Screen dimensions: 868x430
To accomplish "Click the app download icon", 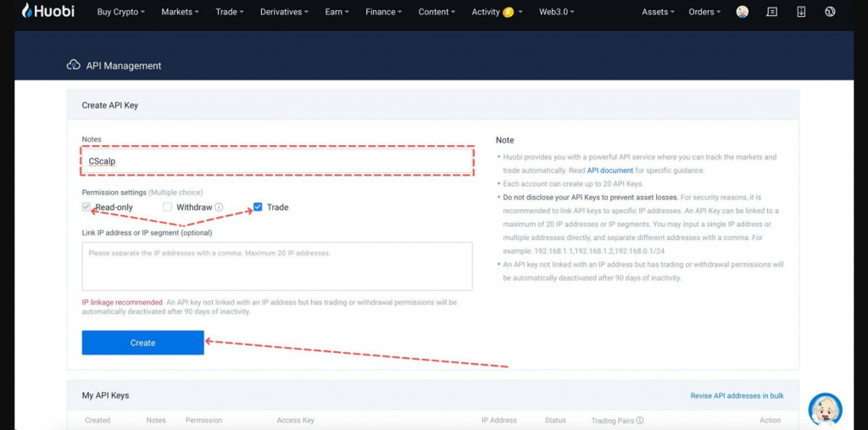I will pyautogui.click(x=801, y=12).
